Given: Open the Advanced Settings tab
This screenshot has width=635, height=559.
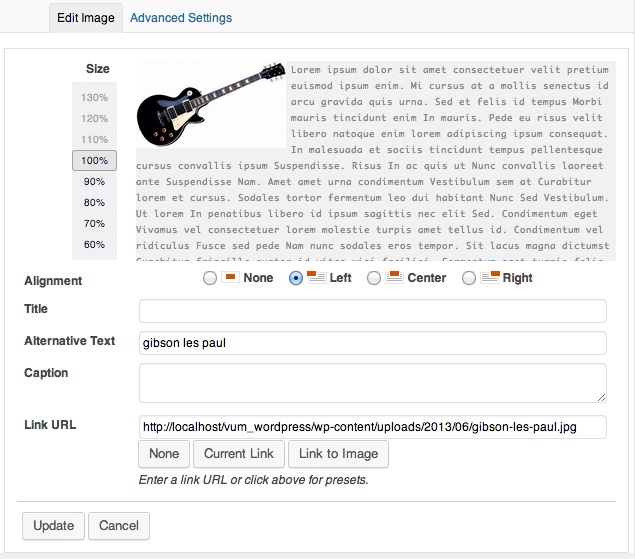Looking at the screenshot, I should (181, 18).
